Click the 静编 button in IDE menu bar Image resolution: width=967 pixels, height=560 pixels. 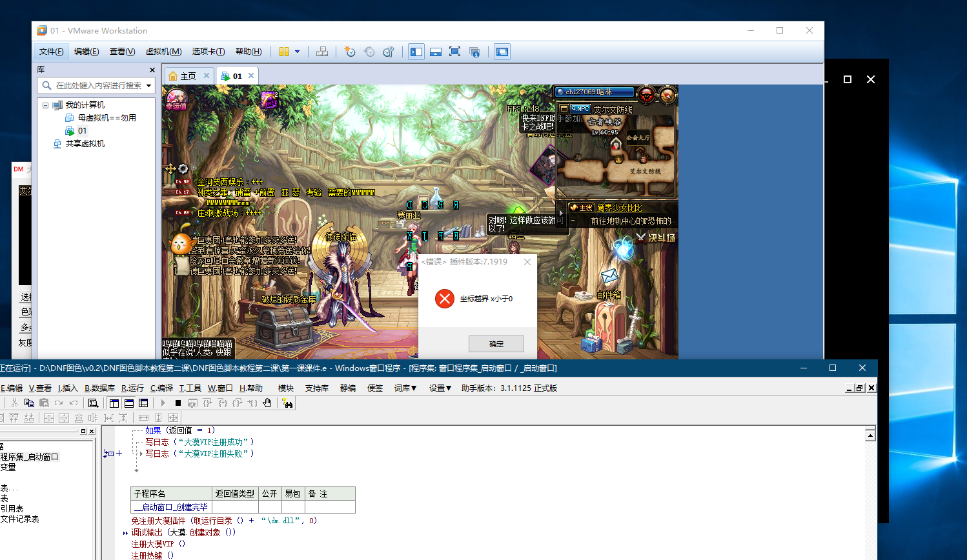coord(348,388)
